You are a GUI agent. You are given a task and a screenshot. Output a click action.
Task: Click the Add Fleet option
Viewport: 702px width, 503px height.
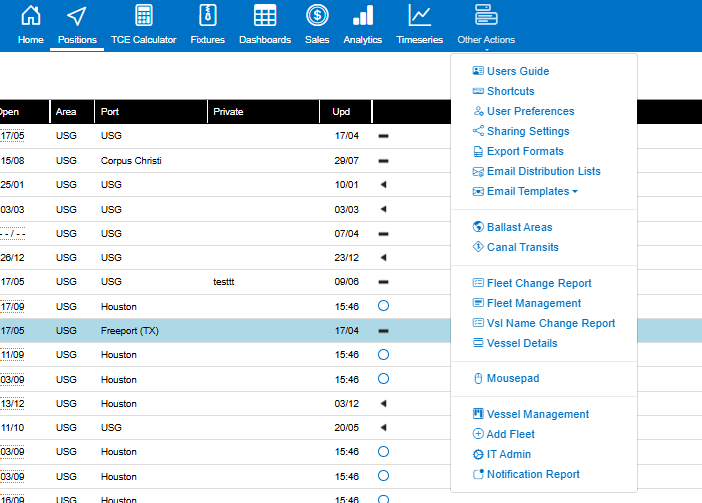click(510, 434)
